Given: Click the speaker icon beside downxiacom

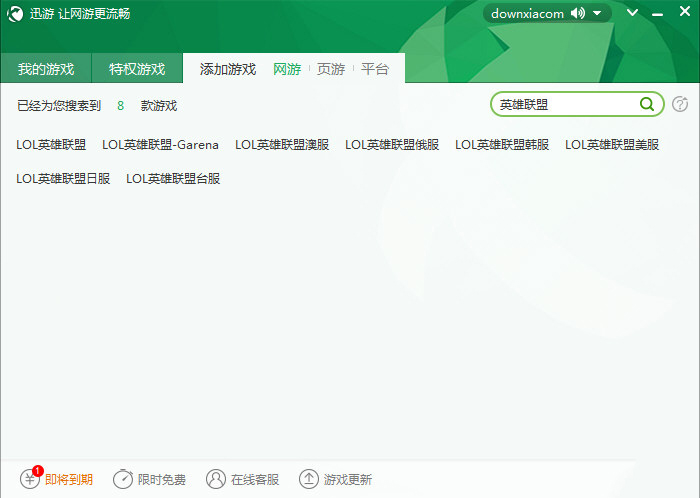Looking at the screenshot, I should (578, 14).
